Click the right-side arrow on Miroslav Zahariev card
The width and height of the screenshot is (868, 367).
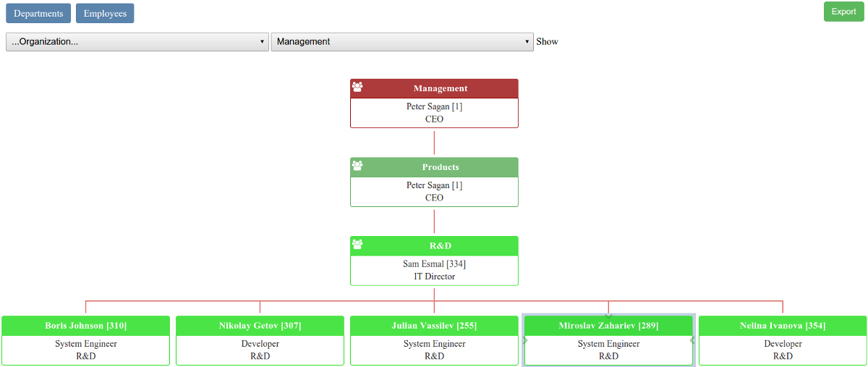[x=692, y=339]
